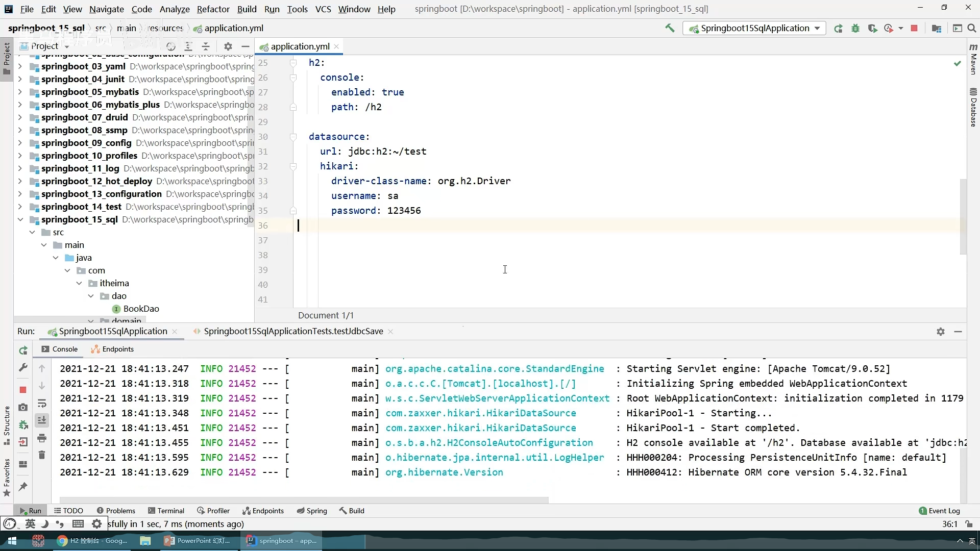Open the Terminal tool window
The image size is (980, 551).
166,511
